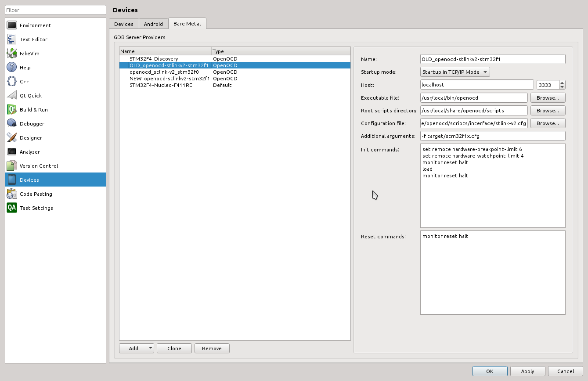
Task: Open the C++ settings category icon
Action: pos(12,82)
